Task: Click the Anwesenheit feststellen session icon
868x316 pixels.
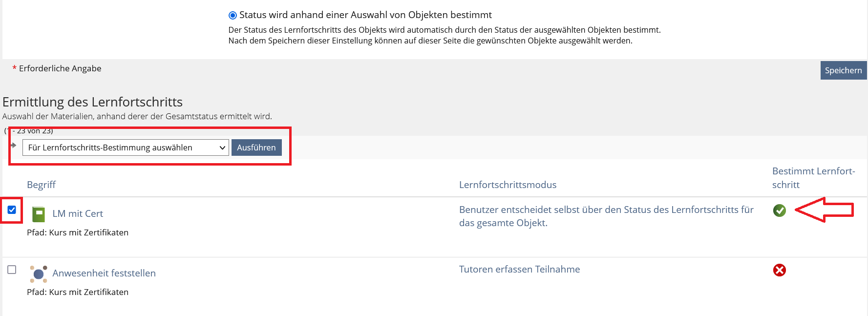Action: [38, 274]
